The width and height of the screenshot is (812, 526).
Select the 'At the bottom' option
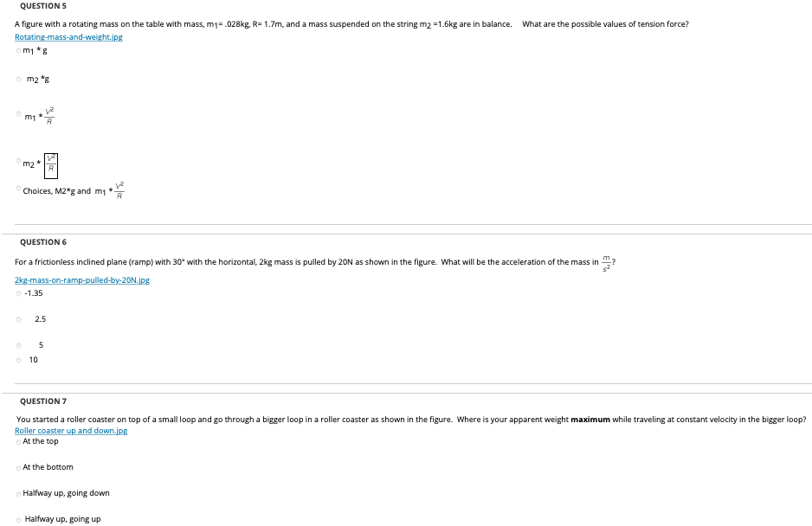click(19, 467)
